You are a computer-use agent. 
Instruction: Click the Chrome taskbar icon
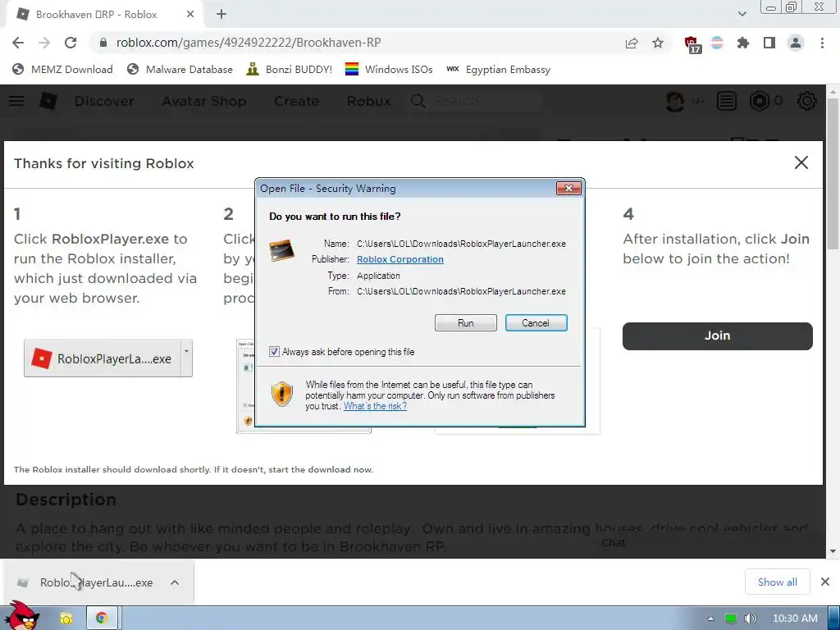pyautogui.click(x=101, y=619)
